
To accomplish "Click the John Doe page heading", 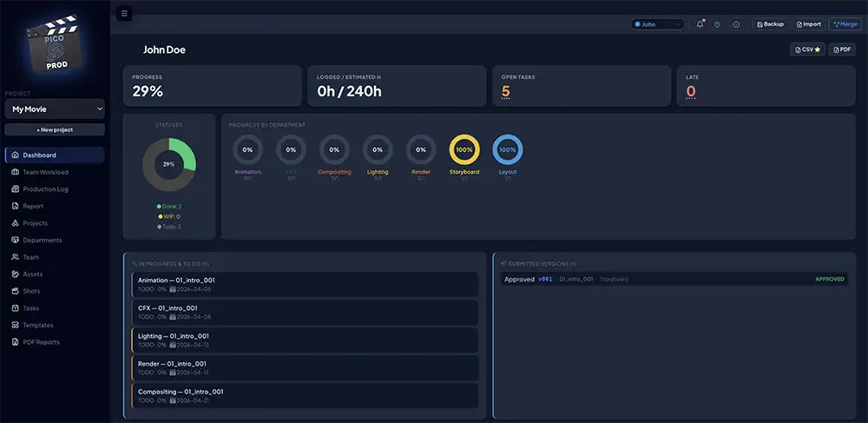I will (x=164, y=50).
